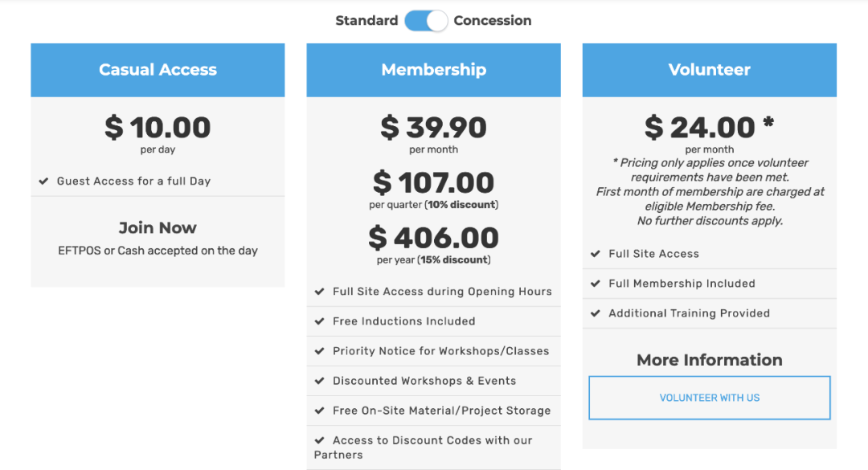The height and width of the screenshot is (470, 868).
Task: Open the Membership plan header
Action: coord(433,71)
